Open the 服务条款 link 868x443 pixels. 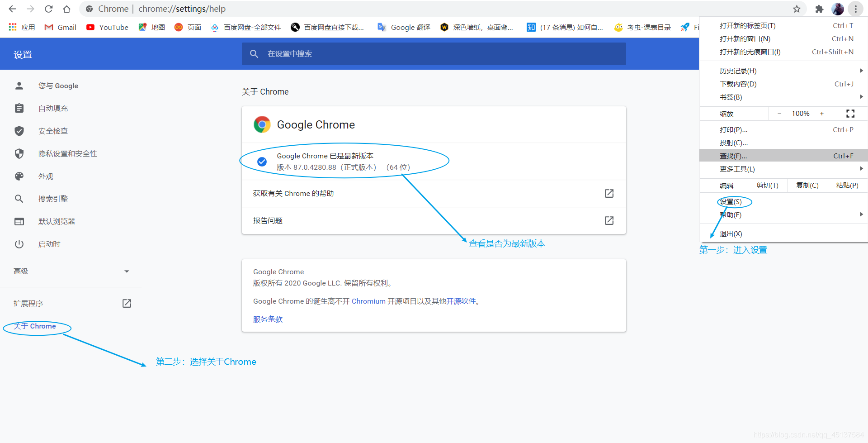268,319
